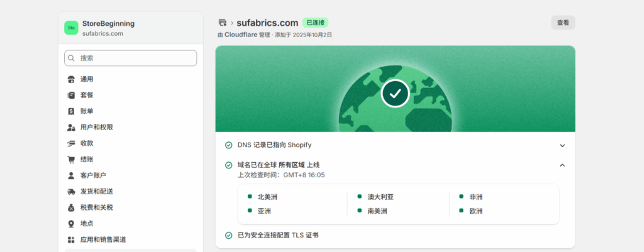Viewport: 644px width, 252px height.
Task: Click the domains breadcrumb icon beside sufabrics.com
Action: 222,23
